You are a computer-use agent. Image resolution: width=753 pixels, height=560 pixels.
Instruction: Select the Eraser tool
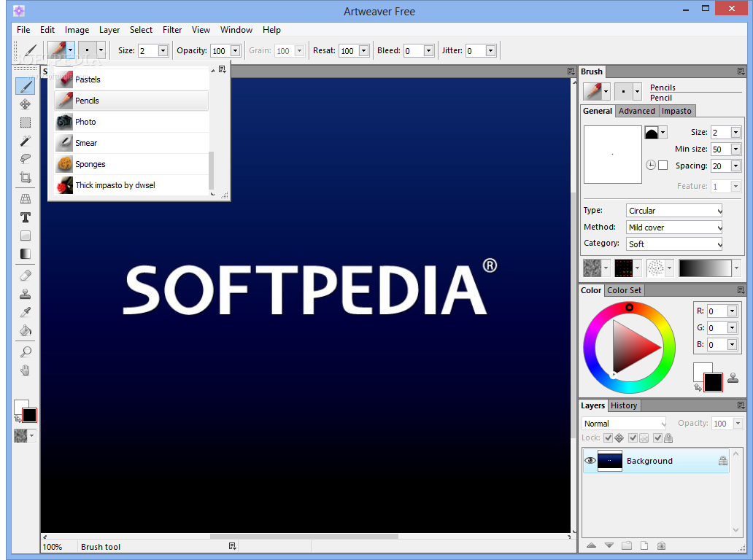(26, 276)
